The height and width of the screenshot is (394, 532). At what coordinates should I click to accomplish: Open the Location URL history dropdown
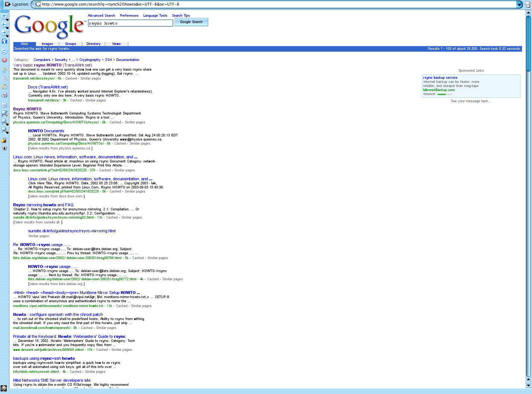pyautogui.click(x=519, y=4)
